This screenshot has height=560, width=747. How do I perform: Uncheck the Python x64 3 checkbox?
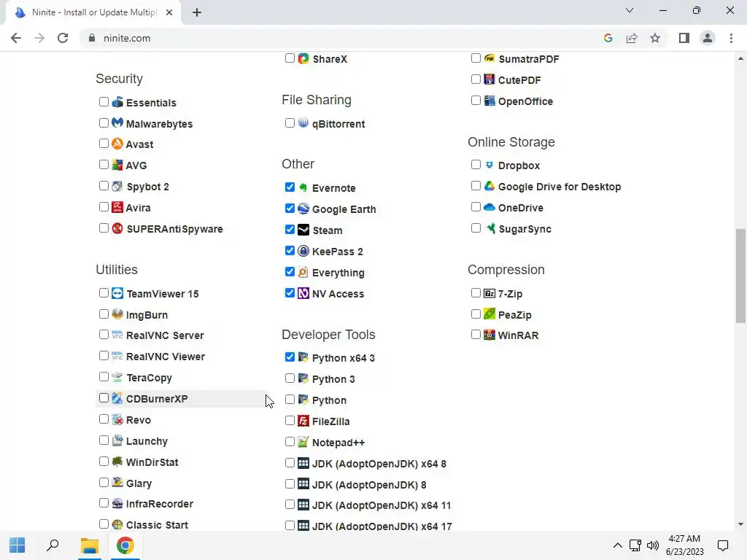pyautogui.click(x=290, y=357)
